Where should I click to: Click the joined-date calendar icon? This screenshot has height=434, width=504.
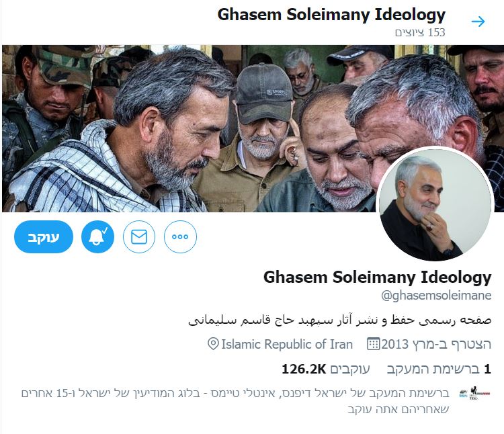coord(373,344)
